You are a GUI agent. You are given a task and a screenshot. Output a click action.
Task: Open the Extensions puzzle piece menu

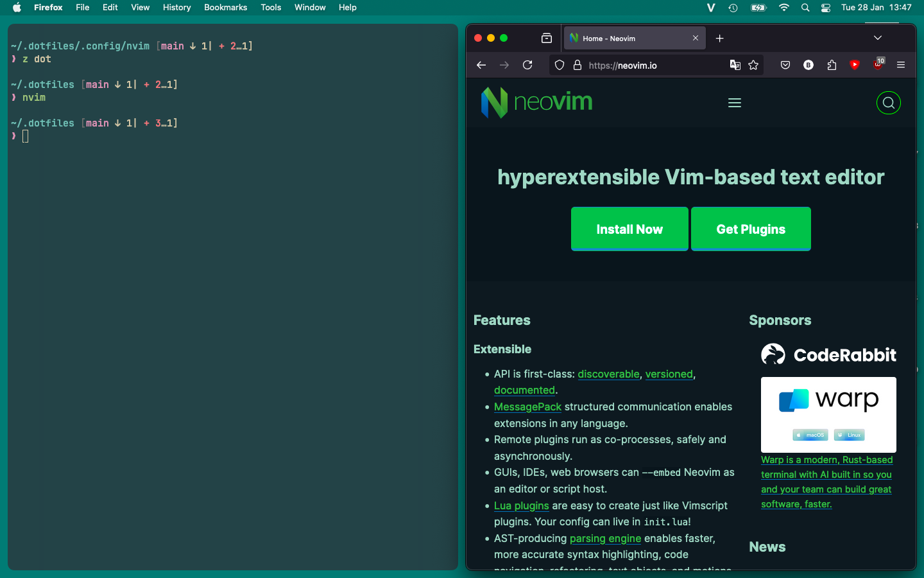click(x=832, y=65)
